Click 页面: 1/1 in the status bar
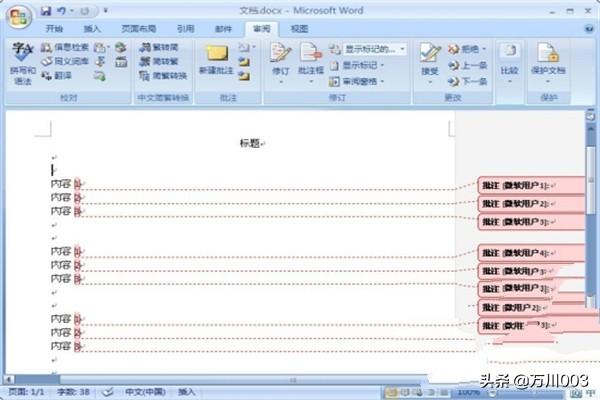The height and width of the screenshot is (400, 600). (26, 392)
